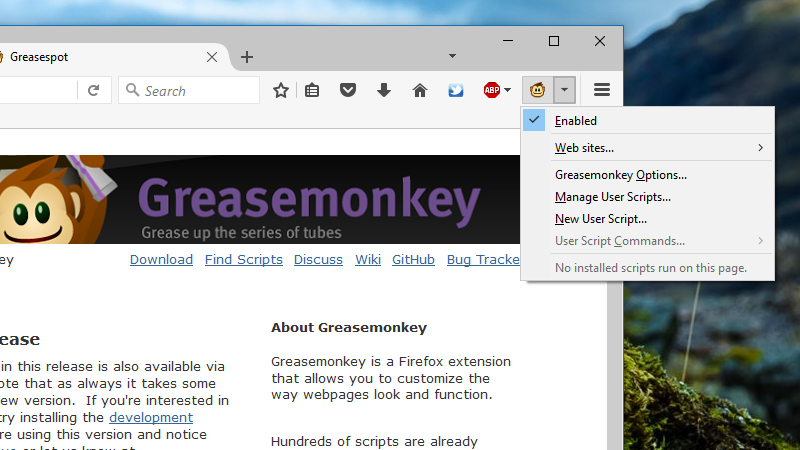The image size is (800, 450).
Task: Follow the Download link
Action: (x=161, y=260)
